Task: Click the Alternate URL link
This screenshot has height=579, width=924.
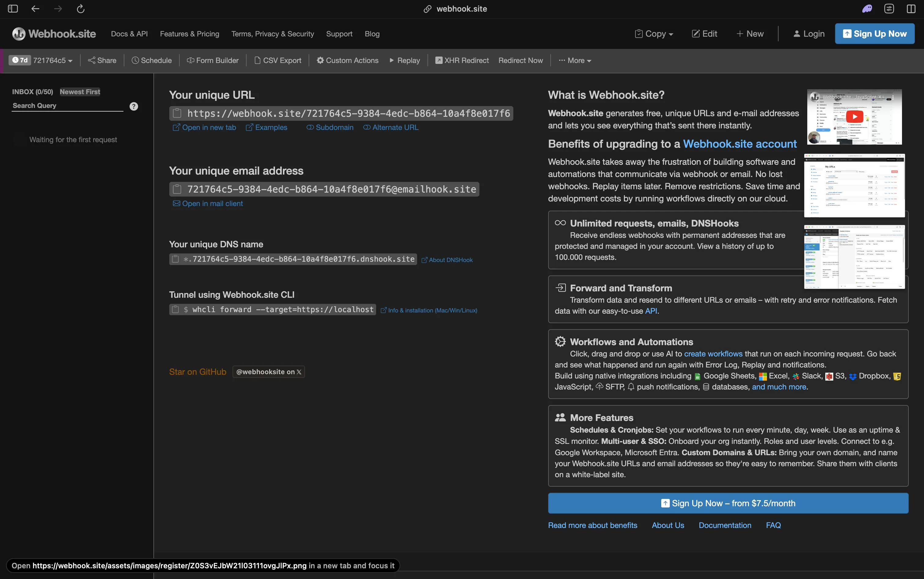Action: [x=391, y=127]
